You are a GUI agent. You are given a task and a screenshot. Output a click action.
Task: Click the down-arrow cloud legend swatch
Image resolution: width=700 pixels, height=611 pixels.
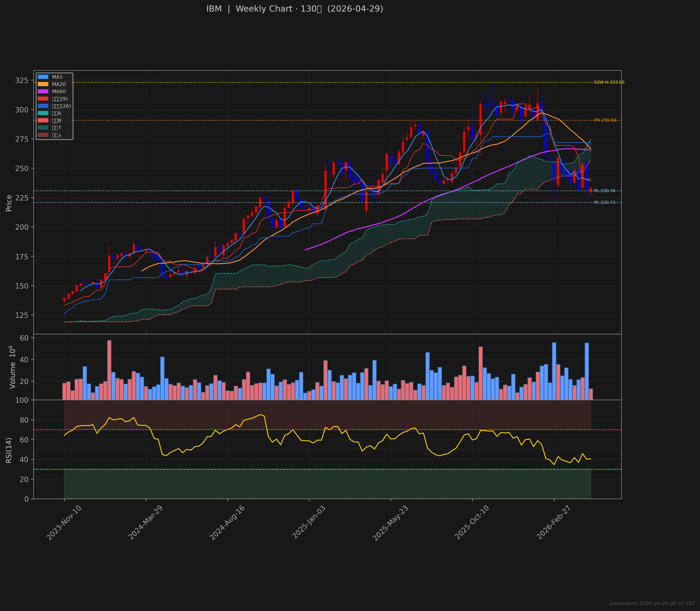(43, 135)
